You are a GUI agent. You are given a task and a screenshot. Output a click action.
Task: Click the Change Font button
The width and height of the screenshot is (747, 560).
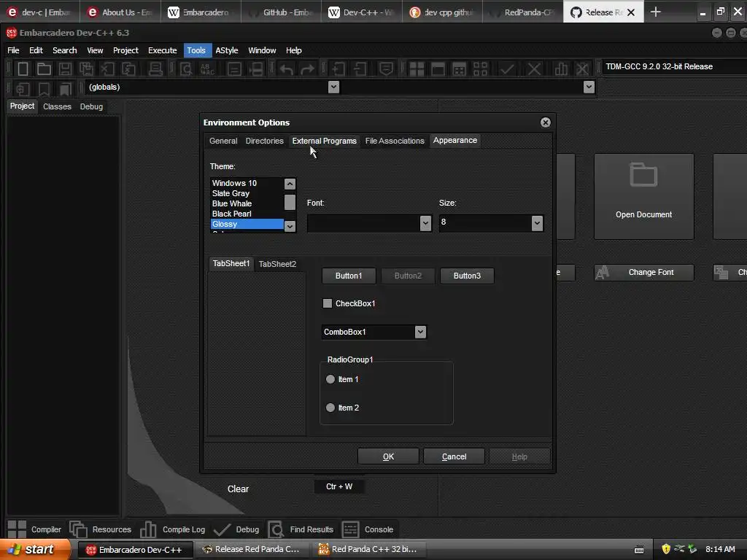(643, 273)
